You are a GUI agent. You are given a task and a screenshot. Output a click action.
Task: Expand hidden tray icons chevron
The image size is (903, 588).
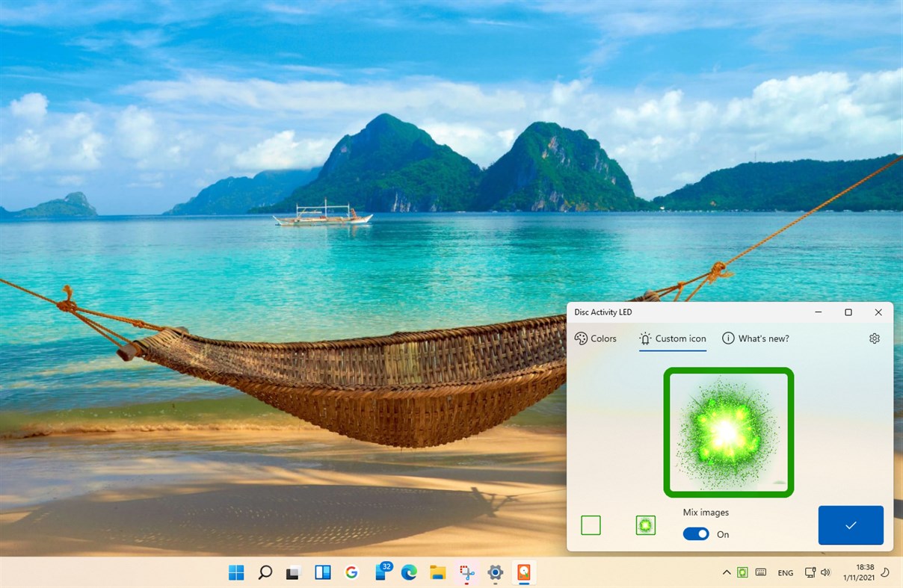pyautogui.click(x=726, y=572)
